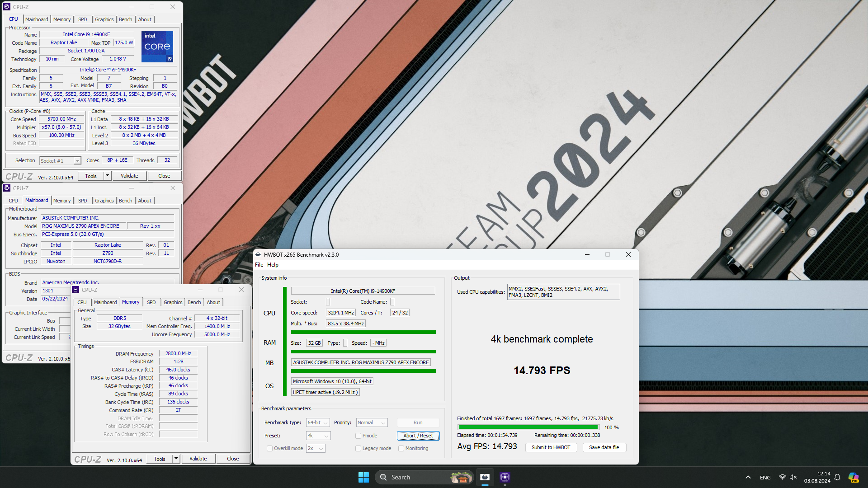Show hidden tray icons with the chevron
The width and height of the screenshot is (868, 488).
pyautogui.click(x=748, y=477)
